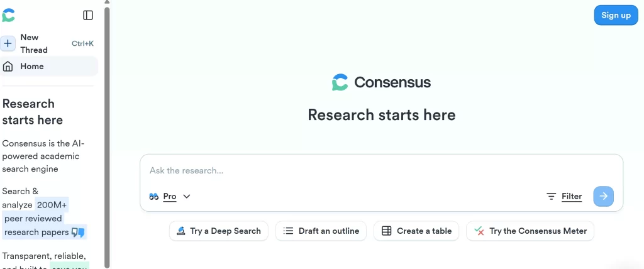Click the binoculars Pro icon

point(154,196)
